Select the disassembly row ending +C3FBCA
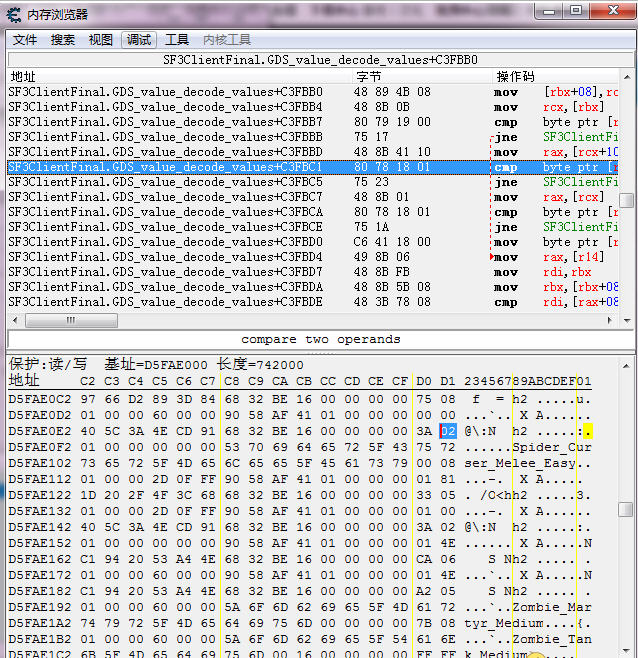Image resolution: width=638 pixels, height=658 pixels. [x=313, y=212]
